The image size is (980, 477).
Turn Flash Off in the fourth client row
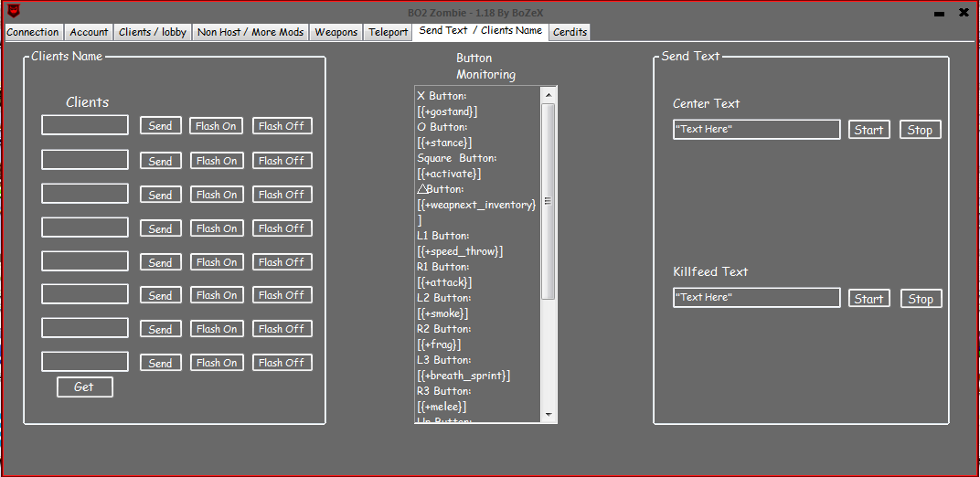(282, 228)
